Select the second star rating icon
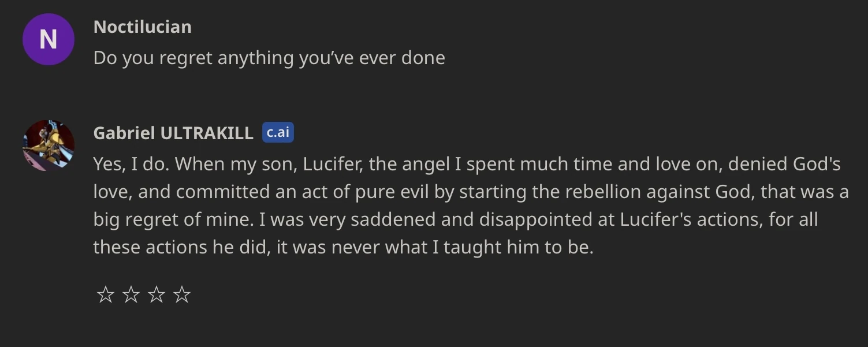 [131, 294]
